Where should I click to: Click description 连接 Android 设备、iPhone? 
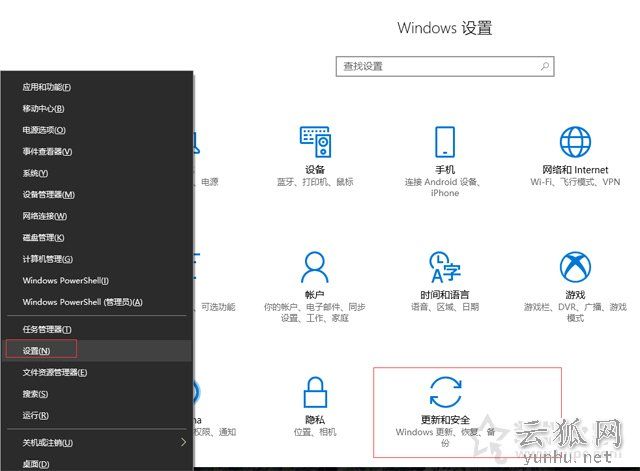(x=444, y=187)
